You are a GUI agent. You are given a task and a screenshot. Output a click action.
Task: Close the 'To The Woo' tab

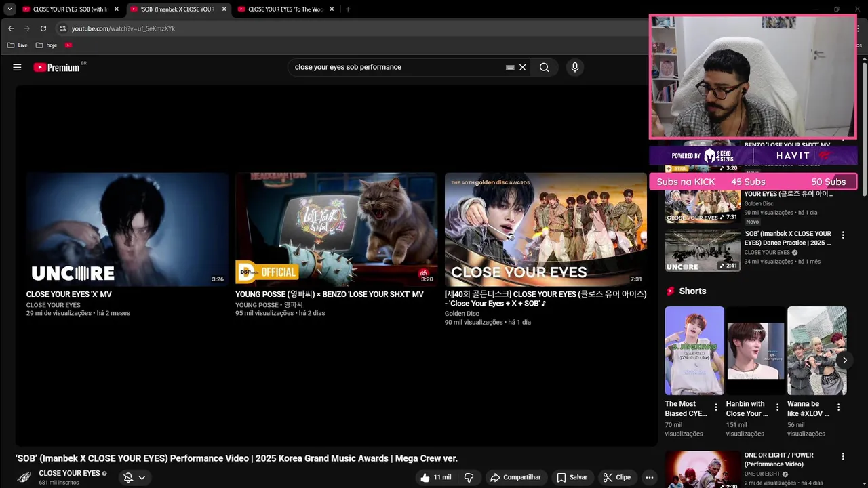[x=332, y=9]
